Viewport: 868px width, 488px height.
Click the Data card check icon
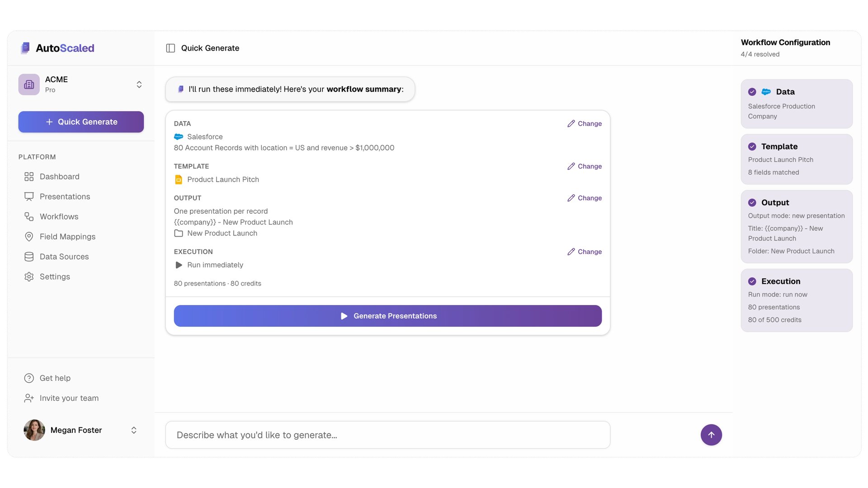coord(752,92)
